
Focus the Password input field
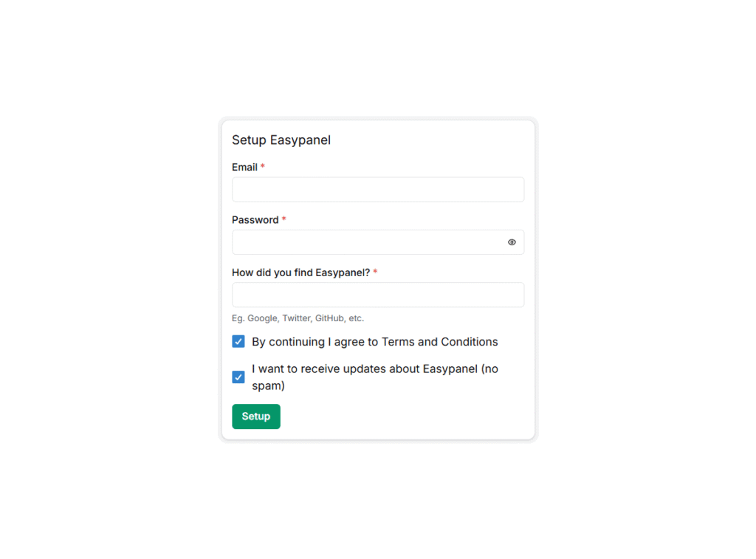click(x=378, y=242)
